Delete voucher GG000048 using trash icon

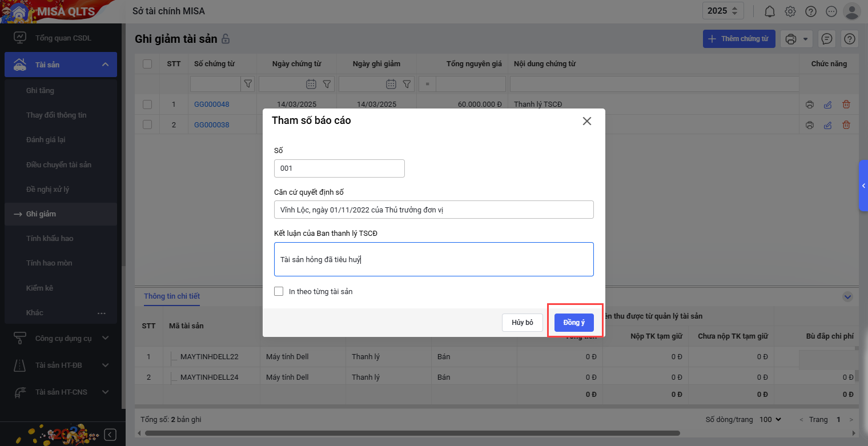tap(846, 105)
